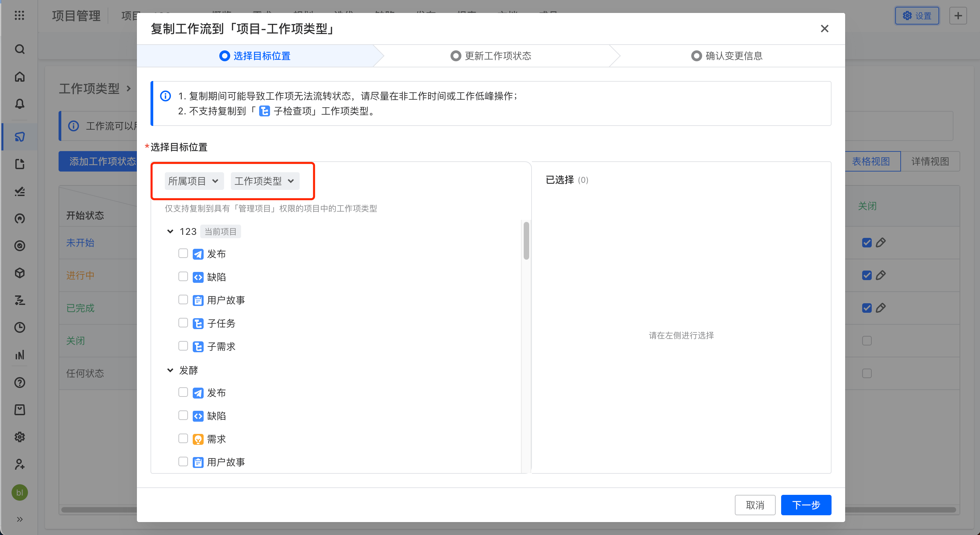The width and height of the screenshot is (980, 535).
Task: Click the edit pencil in 进行中 row
Action: click(881, 275)
